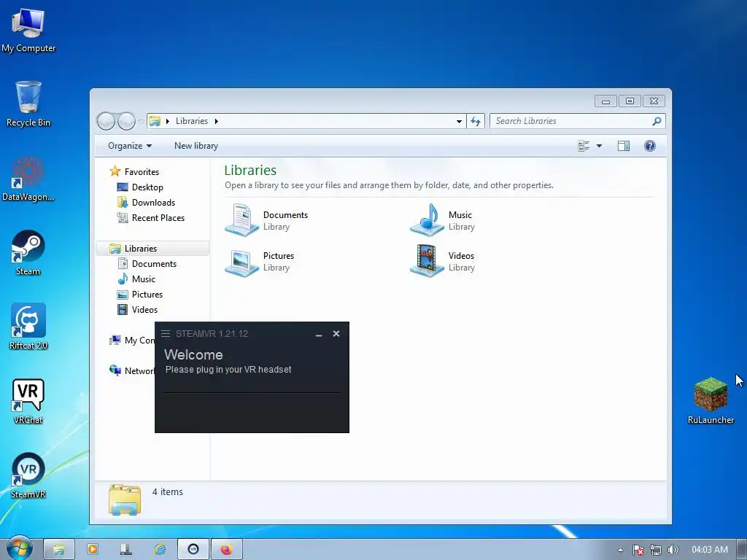
Task: Click the clock showing 04:03 AM
Action: point(709,550)
